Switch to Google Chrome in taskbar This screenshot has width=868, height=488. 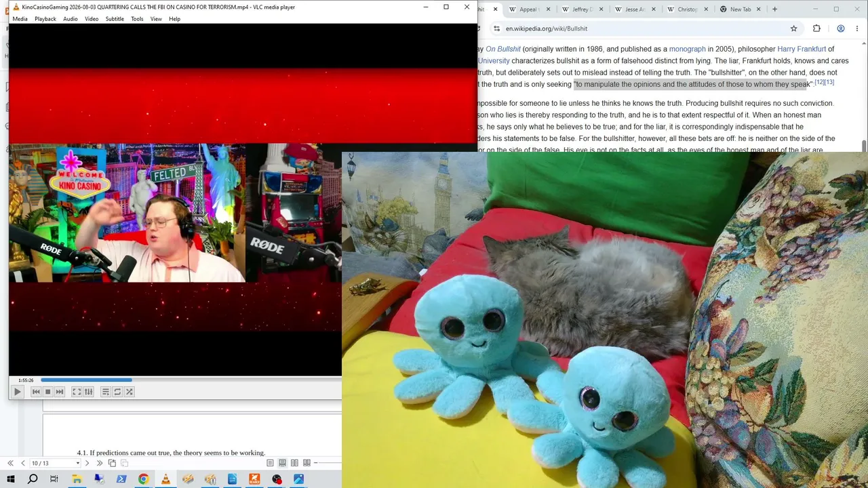tap(143, 479)
